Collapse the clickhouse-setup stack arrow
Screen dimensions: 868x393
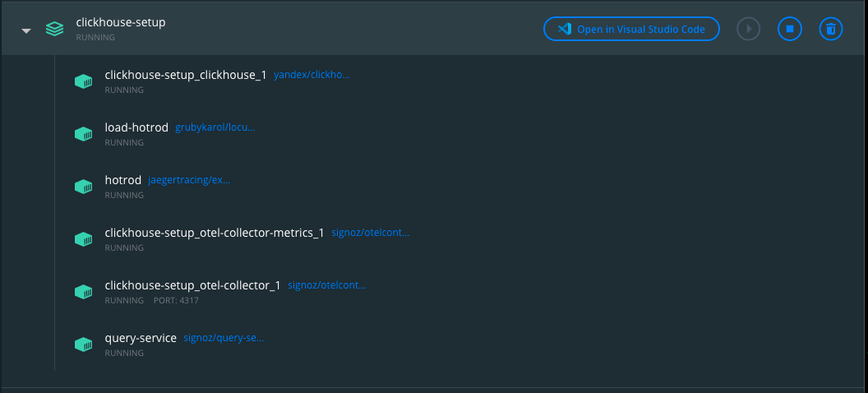[26, 30]
